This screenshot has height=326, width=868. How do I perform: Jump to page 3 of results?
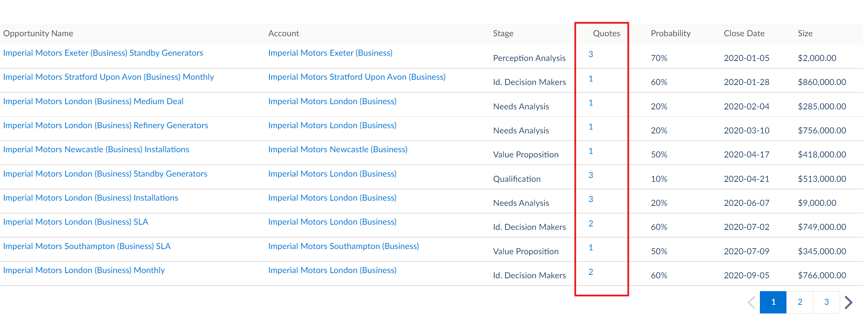coord(826,302)
